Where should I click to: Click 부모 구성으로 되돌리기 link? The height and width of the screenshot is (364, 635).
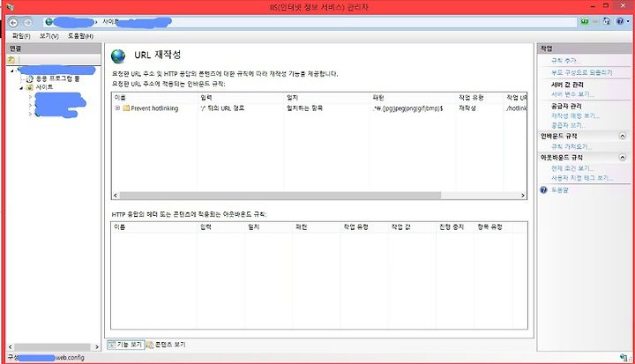click(581, 72)
